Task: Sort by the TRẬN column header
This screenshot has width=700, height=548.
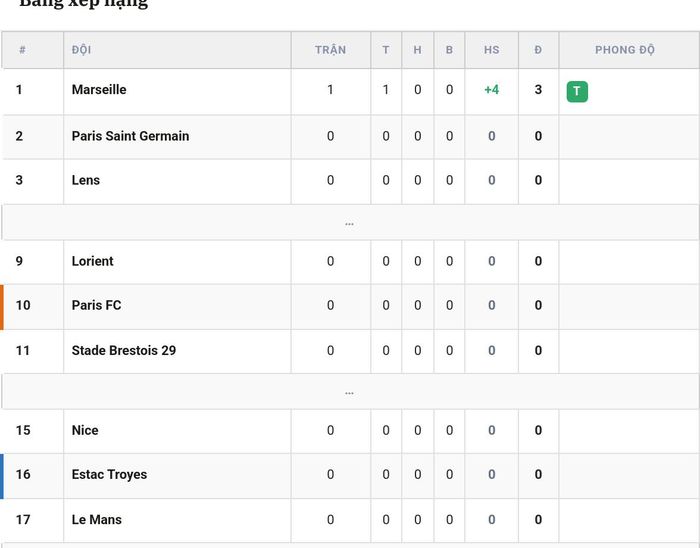Action: pyautogui.click(x=330, y=50)
